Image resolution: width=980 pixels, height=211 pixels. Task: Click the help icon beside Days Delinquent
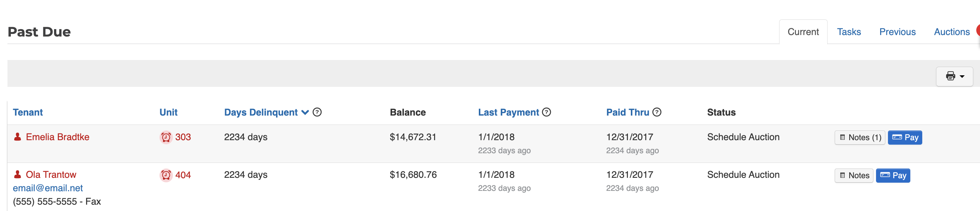point(317,112)
